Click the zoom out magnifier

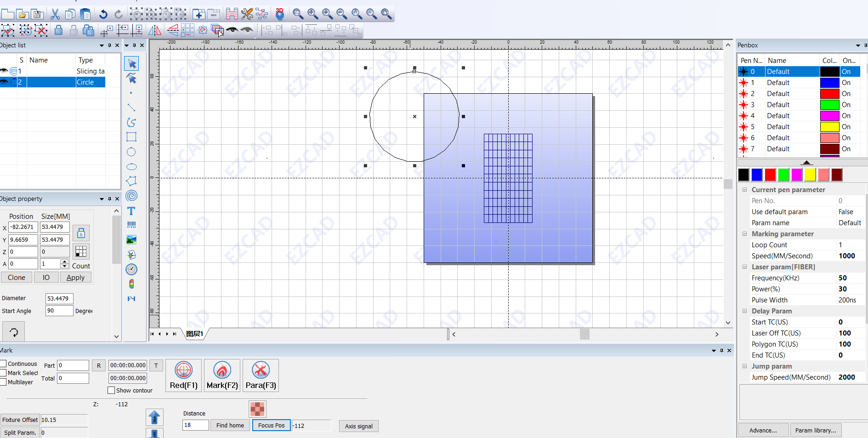(342, 14)
